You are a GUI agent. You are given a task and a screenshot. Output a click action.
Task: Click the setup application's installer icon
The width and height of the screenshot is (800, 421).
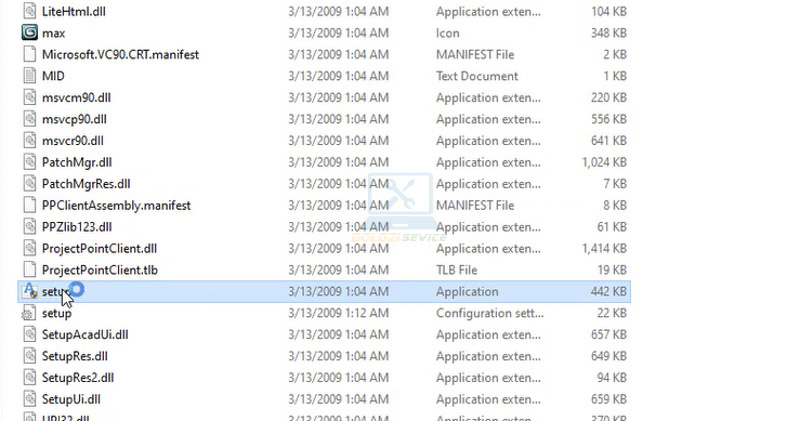point(29,291)
